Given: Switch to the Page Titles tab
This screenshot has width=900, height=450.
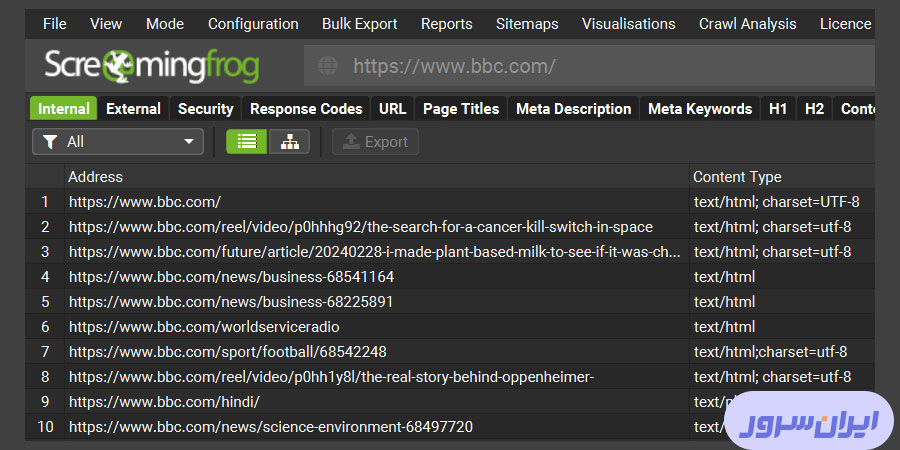Looking at the screenshot, I should point(460,109).
